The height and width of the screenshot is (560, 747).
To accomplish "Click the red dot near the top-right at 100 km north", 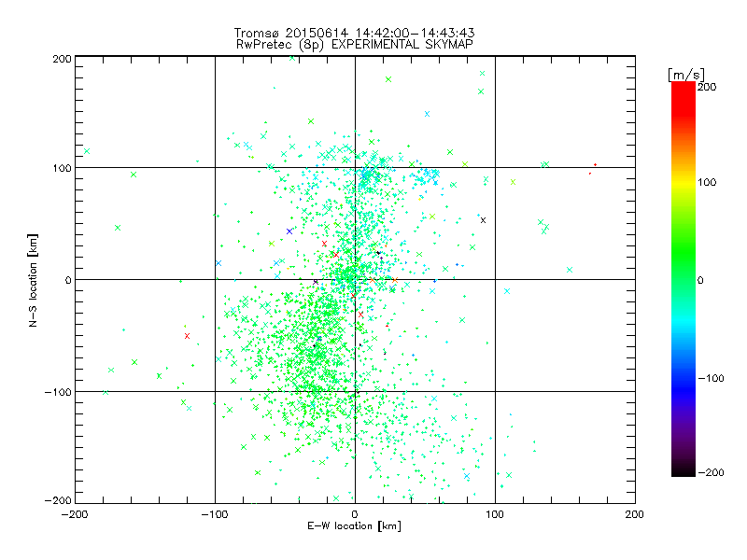I will click(x=595, y=165).
